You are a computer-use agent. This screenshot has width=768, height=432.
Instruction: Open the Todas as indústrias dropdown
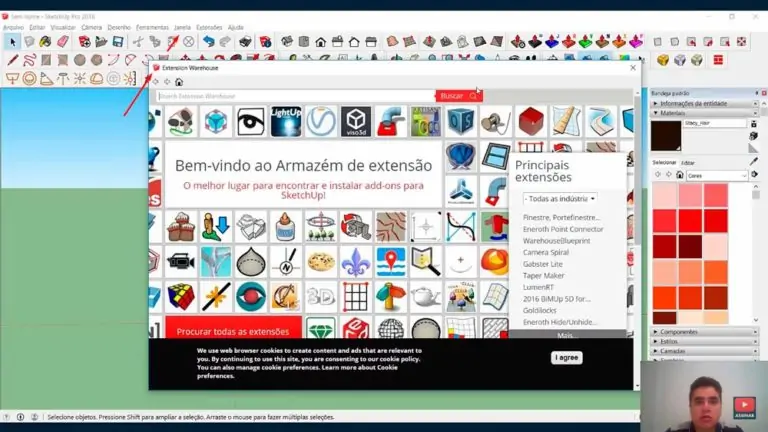click(560, 199)
